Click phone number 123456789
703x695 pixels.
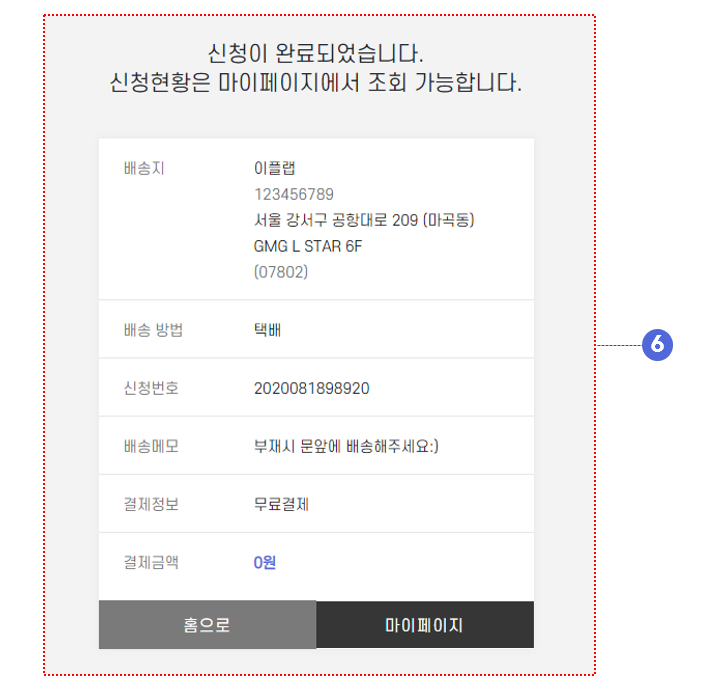(294, 194)
